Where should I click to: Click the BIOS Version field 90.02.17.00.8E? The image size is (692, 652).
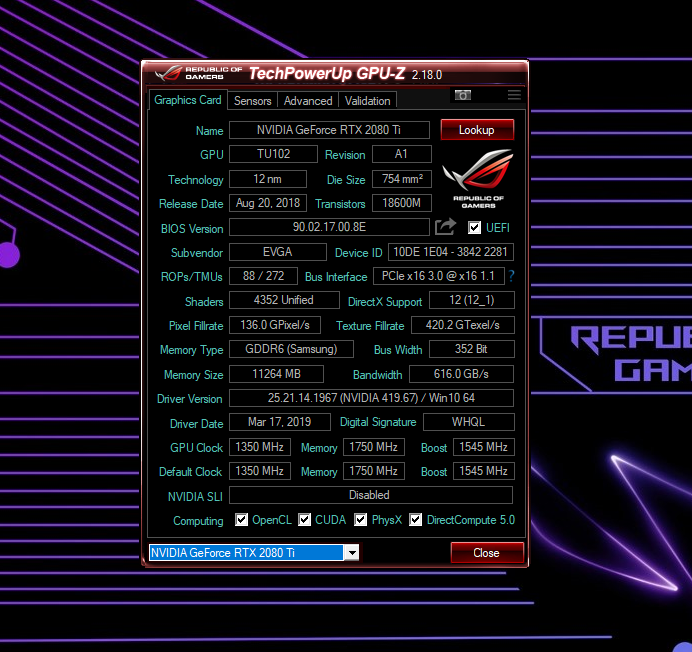tap(329, 227)
